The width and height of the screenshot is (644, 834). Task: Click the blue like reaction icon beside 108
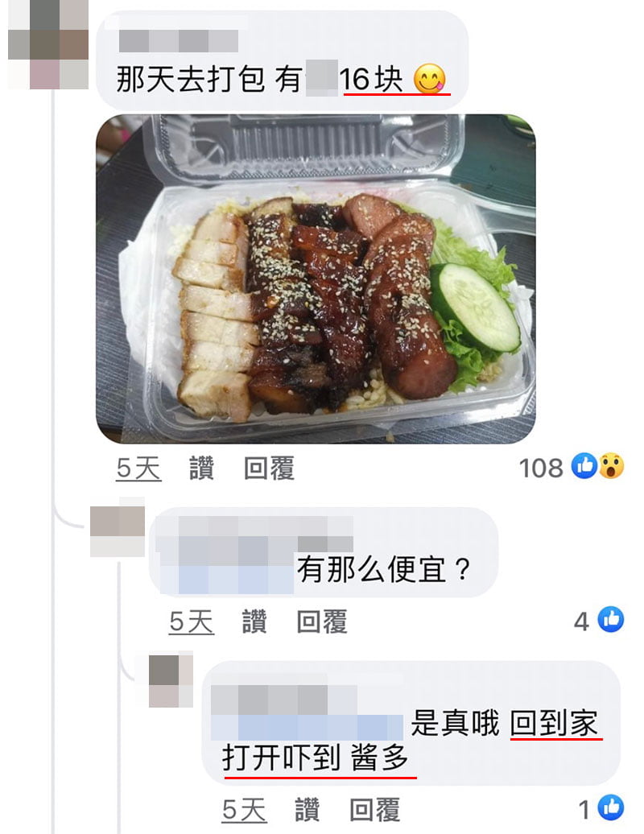pyautogui.click(x=584, y=466)
